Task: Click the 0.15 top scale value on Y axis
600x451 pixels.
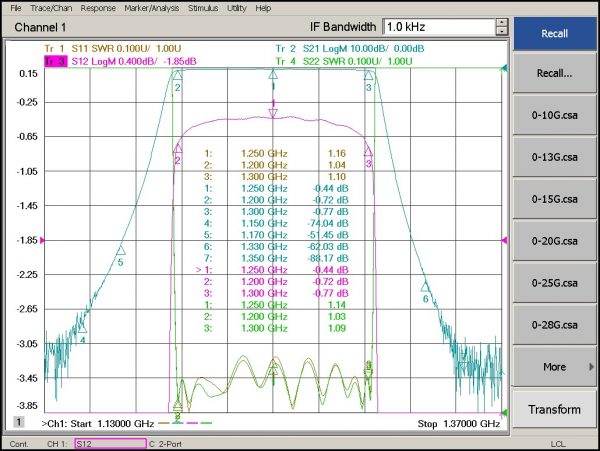Action: 28,73
